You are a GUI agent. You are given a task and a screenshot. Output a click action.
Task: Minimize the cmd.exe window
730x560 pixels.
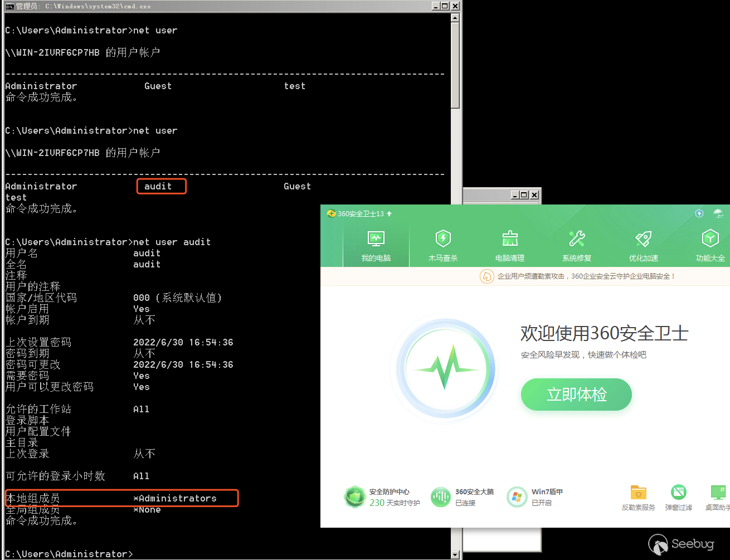[436, 6]
